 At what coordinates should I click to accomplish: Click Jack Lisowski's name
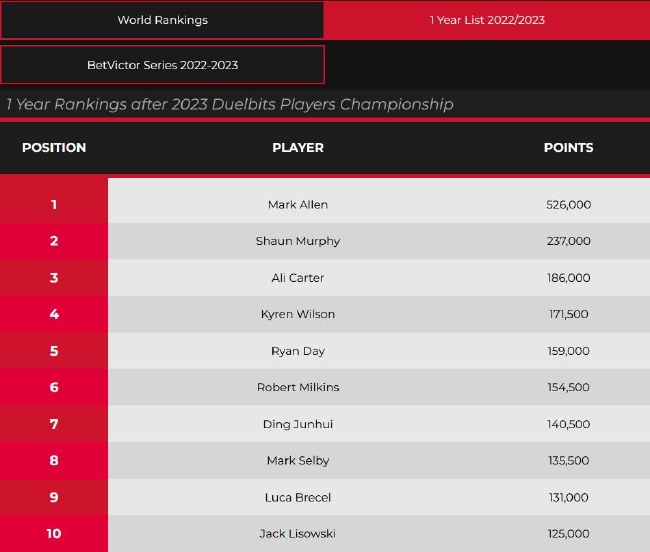click(298, 533)
